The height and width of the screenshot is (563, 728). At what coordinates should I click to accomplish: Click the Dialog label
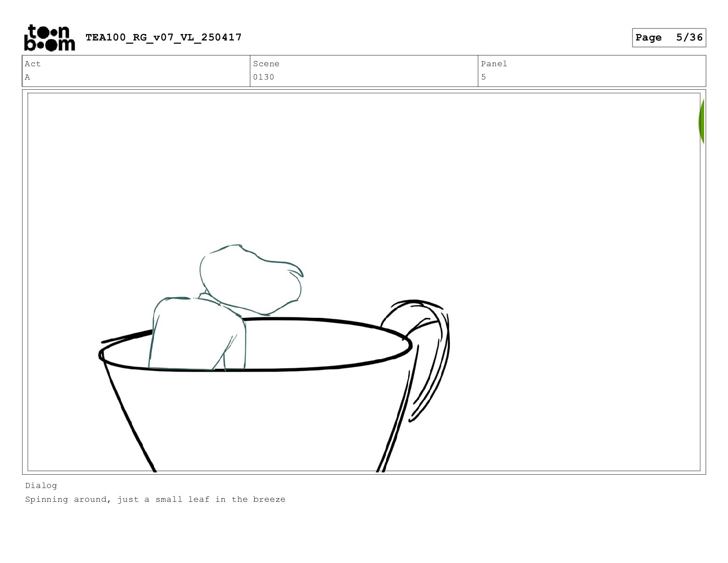pyautogui.click(x=41, y=486)
